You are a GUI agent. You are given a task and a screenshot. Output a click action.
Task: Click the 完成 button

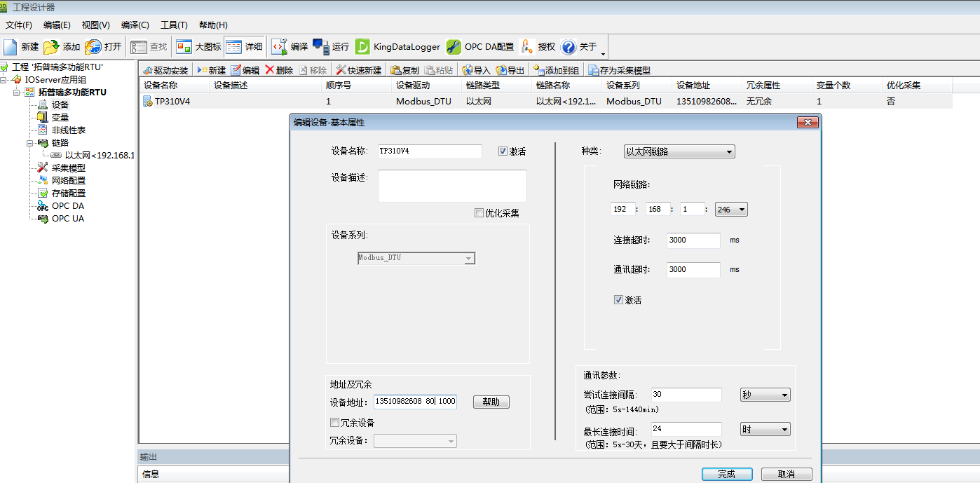coord(727,474)
